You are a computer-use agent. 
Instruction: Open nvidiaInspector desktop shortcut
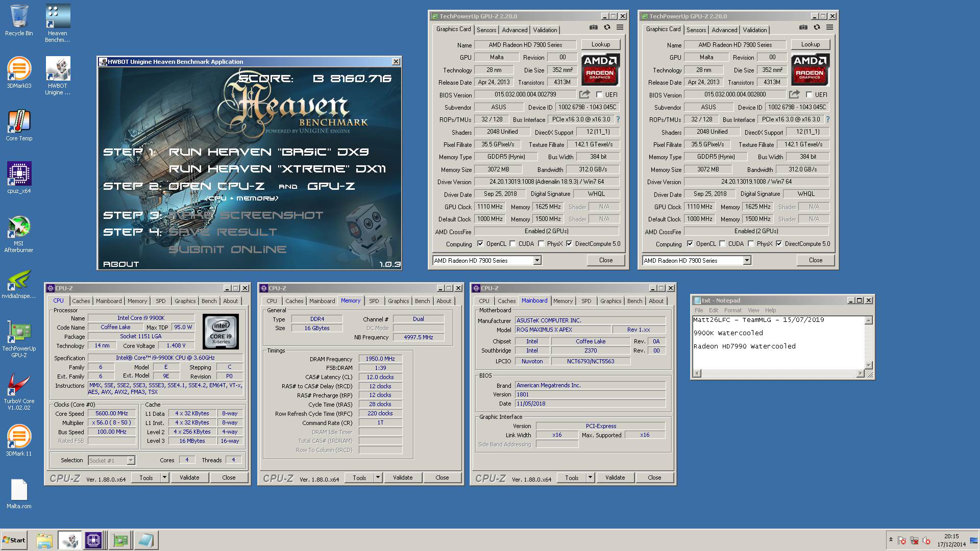pyautogui.click(x=19, y=284)
